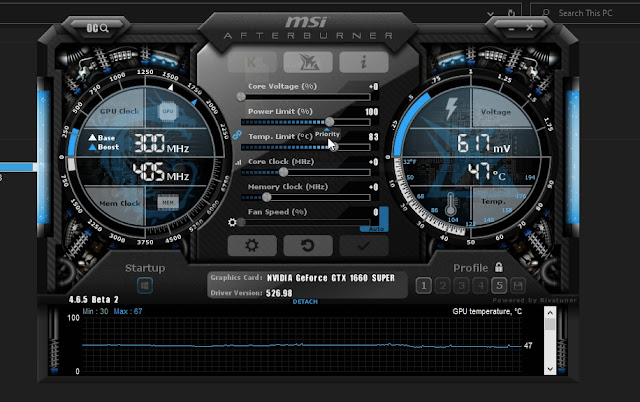This screenshot has width=640, height=402.
Task: Load profile slot 3
Action: point(461,286)
